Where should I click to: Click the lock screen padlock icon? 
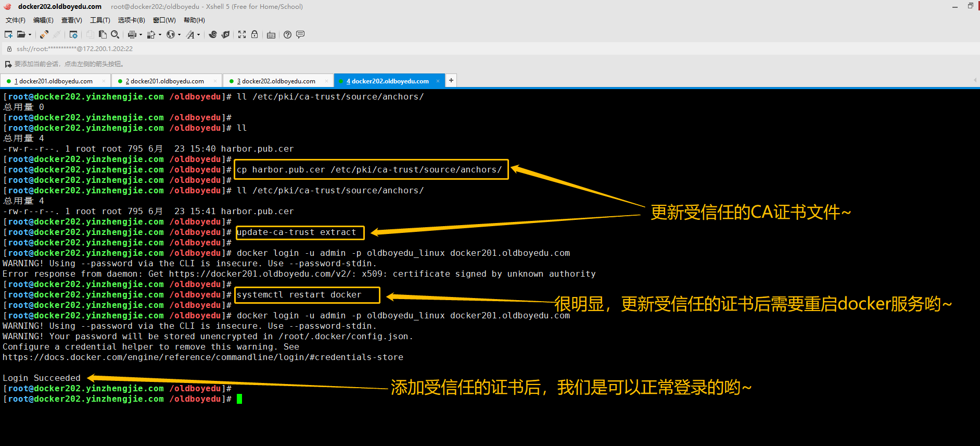pyautogui.click(x=254, y=34)
